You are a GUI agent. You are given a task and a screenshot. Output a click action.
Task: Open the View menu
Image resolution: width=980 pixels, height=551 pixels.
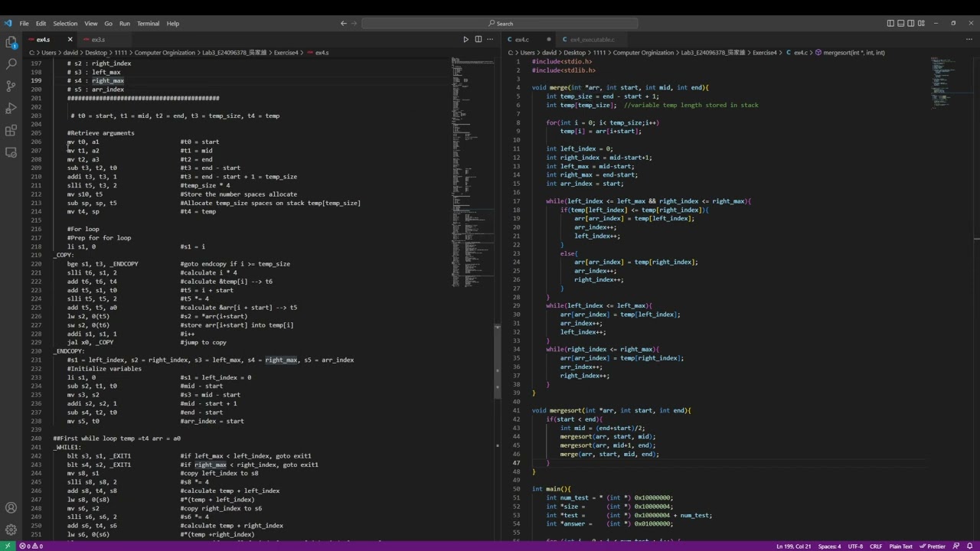click(x=91, y=24)
